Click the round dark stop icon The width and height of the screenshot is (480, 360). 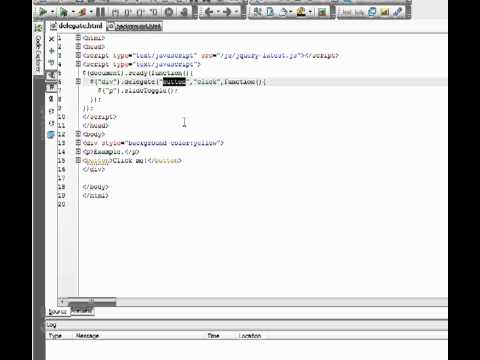point(169,12)
